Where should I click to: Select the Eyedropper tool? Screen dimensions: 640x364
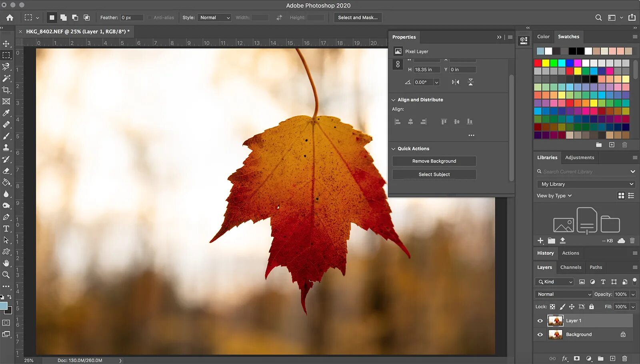click(x=6, y=113)
